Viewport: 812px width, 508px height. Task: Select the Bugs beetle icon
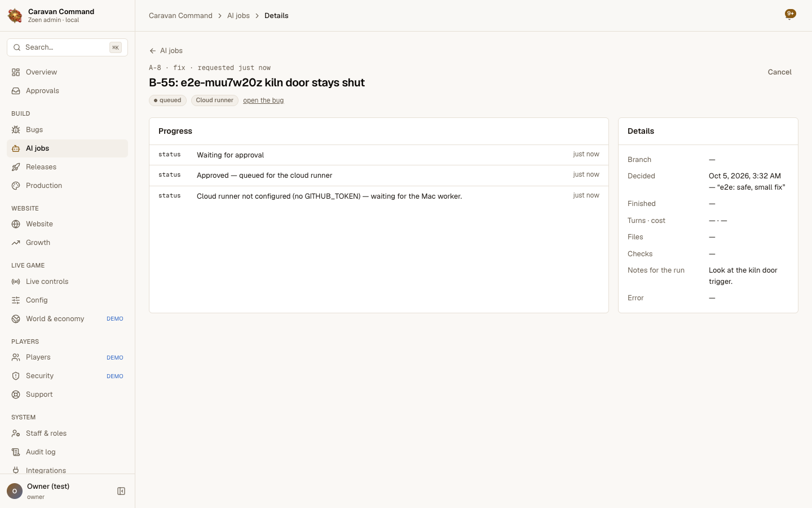pyautogui.click(x=16, y=130)
